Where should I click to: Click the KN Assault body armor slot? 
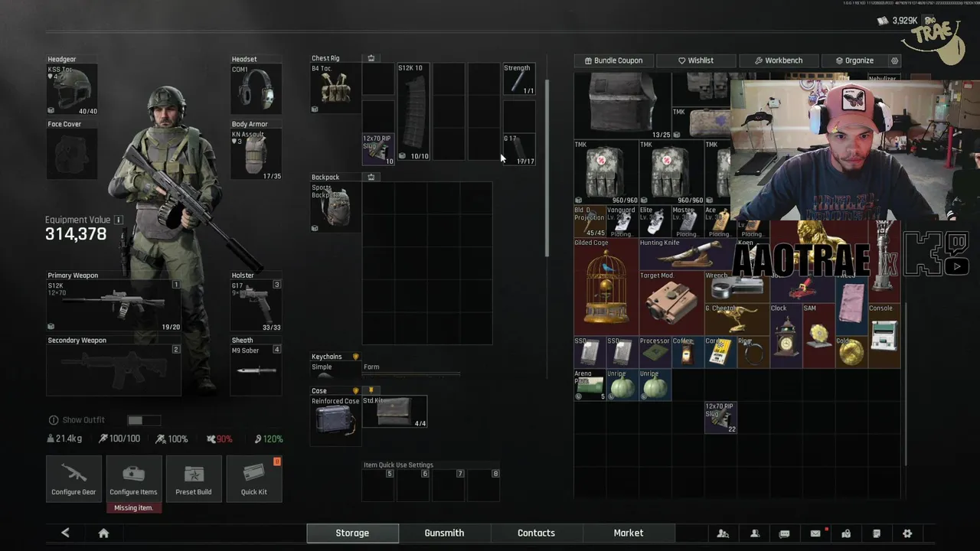tap(256, 155)
